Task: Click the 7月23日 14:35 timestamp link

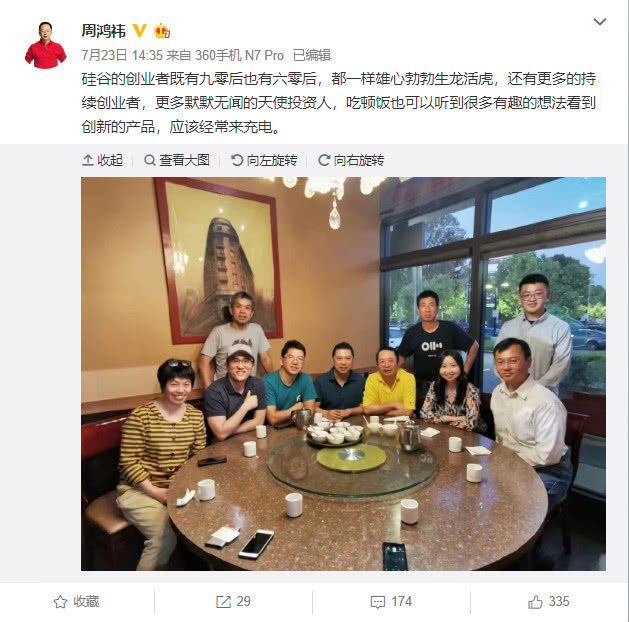Action: click(x=122, y=55)
